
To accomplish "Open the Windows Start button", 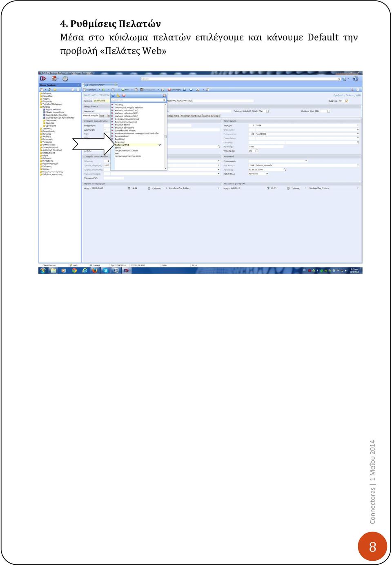I will [x=43, y=270].
